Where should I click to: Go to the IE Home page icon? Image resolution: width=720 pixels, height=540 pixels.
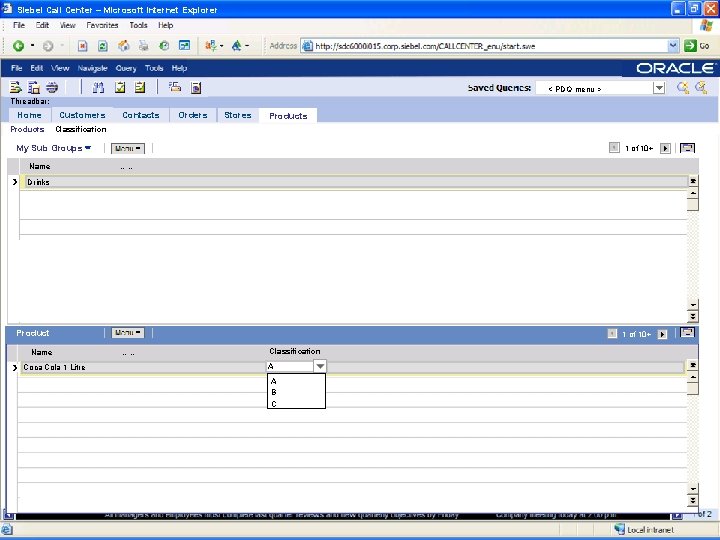[124, 45]
